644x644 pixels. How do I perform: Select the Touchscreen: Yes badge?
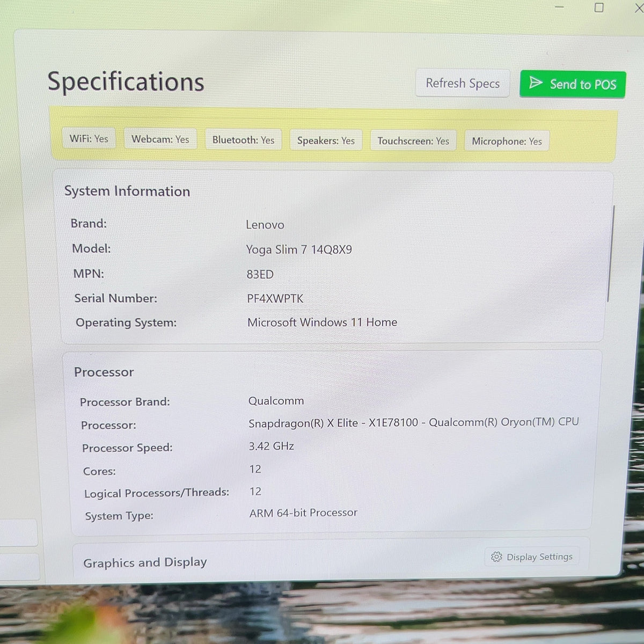pyautogui.click(x=413, y=141)
